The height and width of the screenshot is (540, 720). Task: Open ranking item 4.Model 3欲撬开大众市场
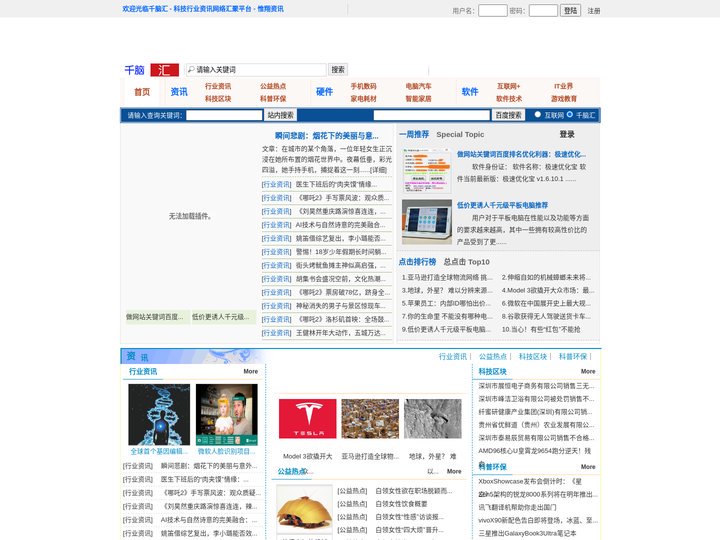548,290
